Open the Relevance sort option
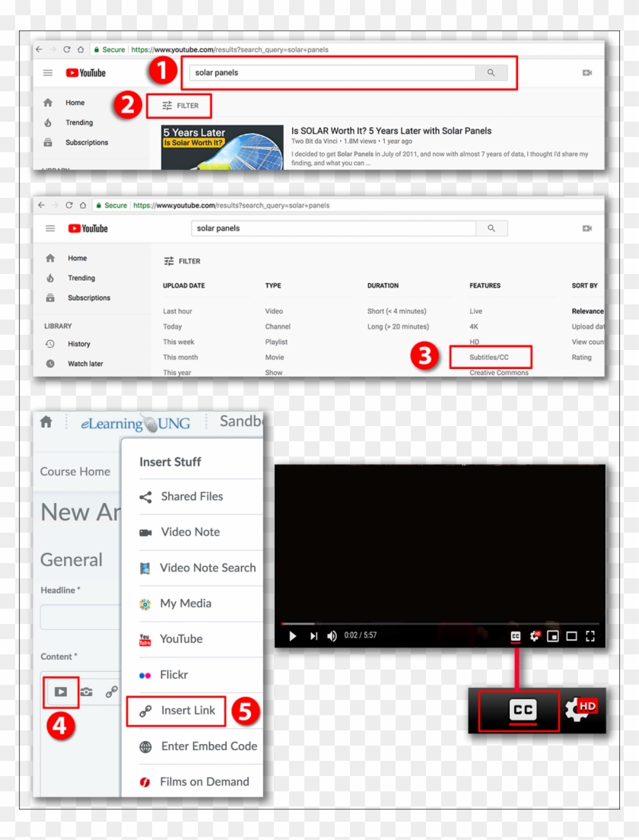 point(587,311)
